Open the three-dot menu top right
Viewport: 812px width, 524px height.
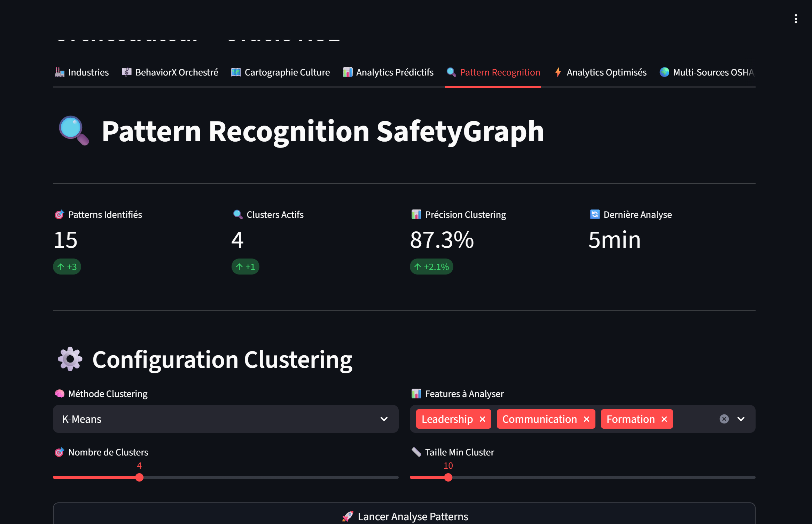pyautogui.click(x=796, y=18)
